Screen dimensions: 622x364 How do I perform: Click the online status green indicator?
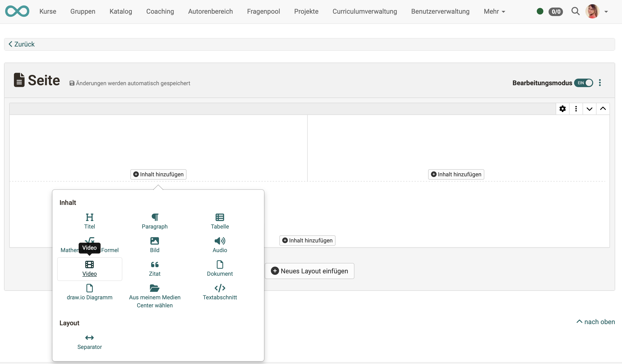(x=540, y=11)
